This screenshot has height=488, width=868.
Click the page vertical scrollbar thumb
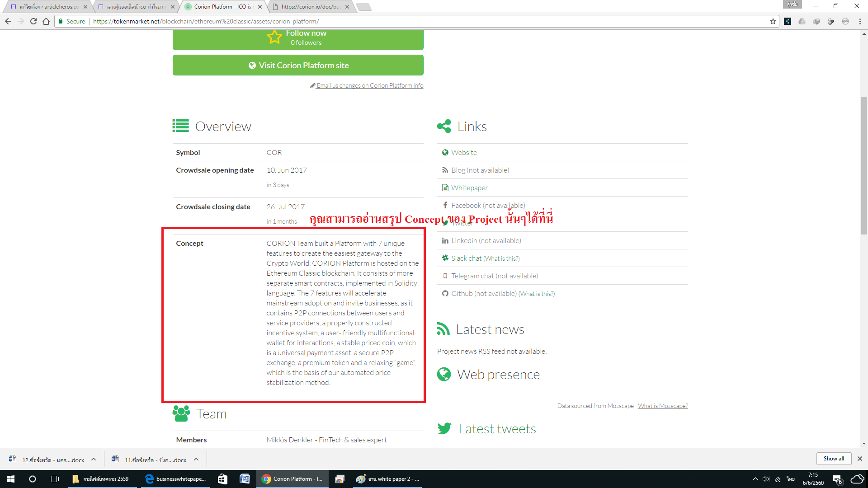coord(864,165)
